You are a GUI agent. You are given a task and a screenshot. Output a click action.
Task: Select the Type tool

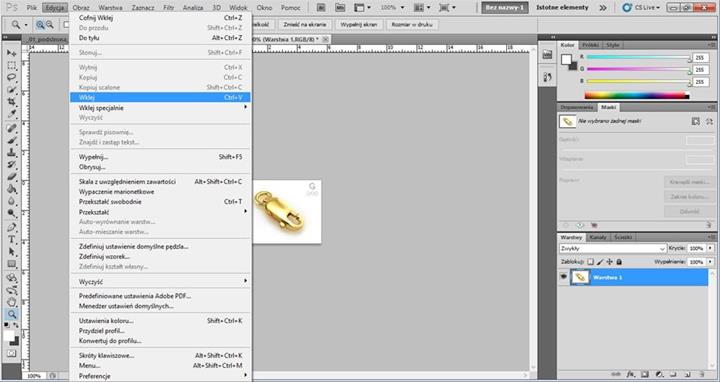(11, 239)
